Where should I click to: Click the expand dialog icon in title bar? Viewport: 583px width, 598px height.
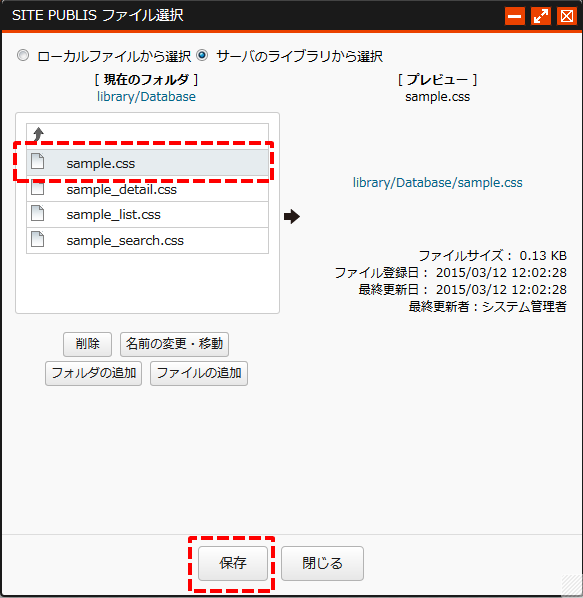click(541, 16)
